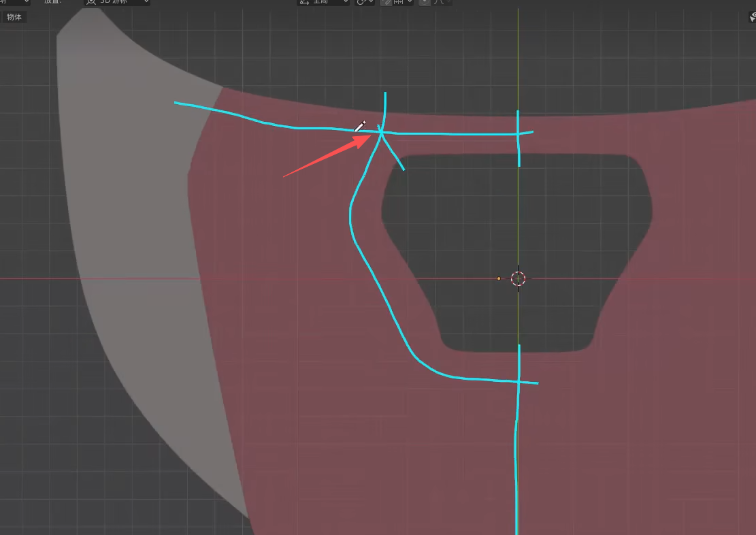
Task: Toggle the snapping magnet icon
Action: (x=386, y=2)
